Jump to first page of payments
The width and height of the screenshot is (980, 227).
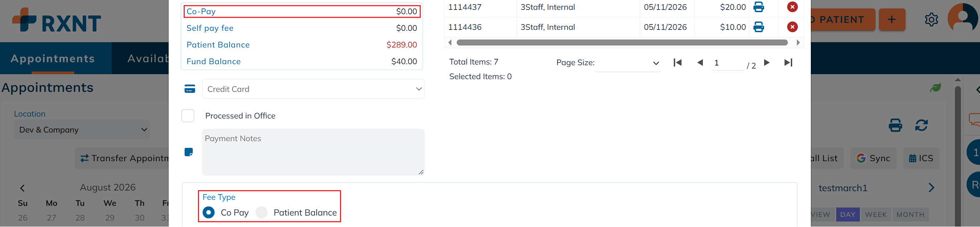(677, 62)
